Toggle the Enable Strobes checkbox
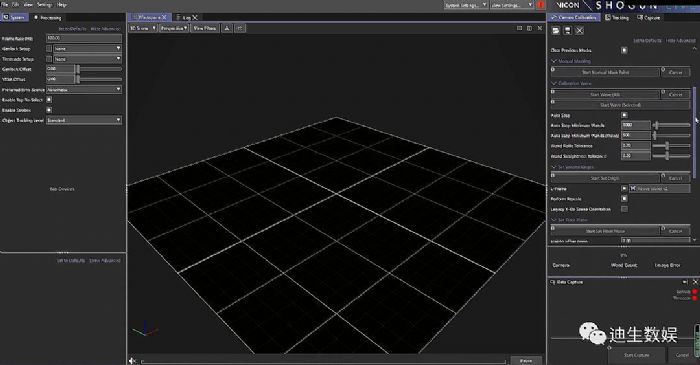The width and height of the screenshot is (700, 365). tap(49, 110)
